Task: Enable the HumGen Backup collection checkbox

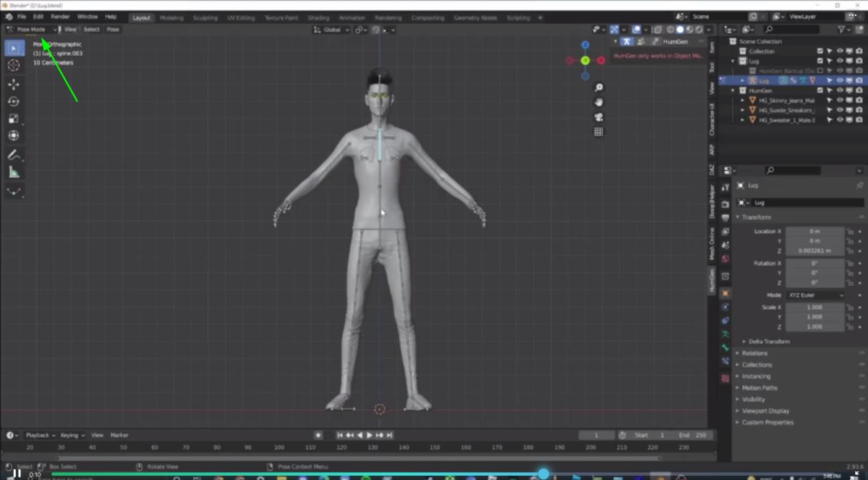Action: click(x=820, y=71)
